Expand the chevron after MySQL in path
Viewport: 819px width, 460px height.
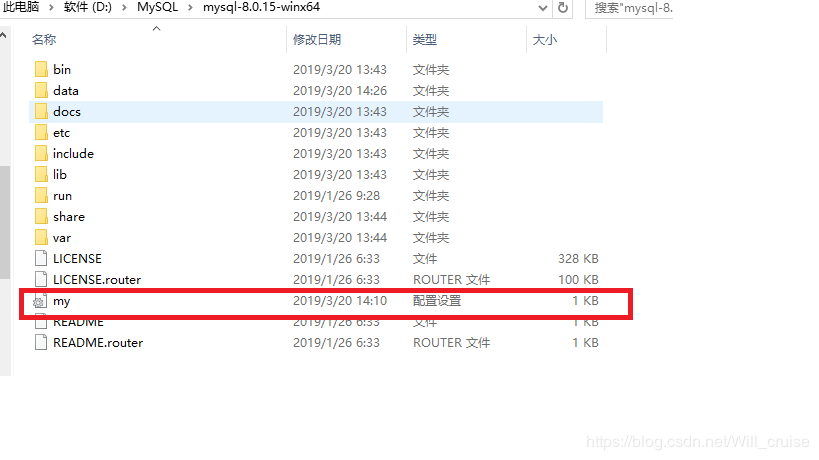click(x=191, y=8)
